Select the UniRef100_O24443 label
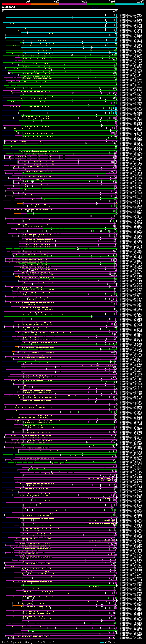146x644 pixels. 131,47
